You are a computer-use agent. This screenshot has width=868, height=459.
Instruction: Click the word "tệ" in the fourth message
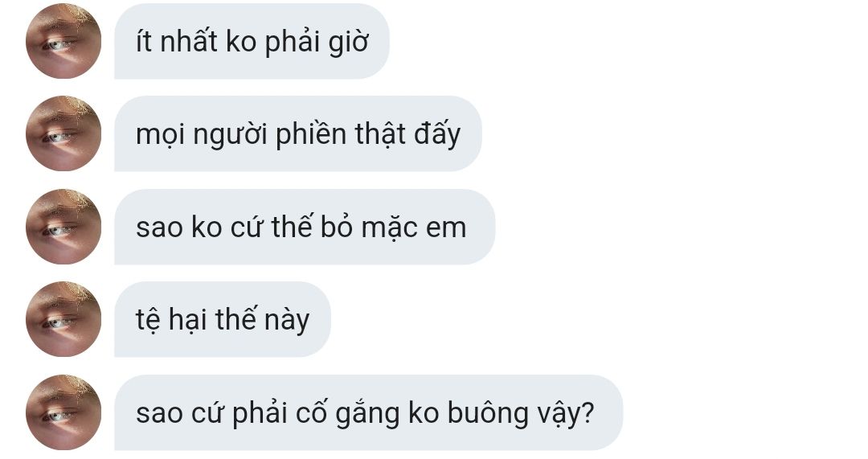point(147,321)
